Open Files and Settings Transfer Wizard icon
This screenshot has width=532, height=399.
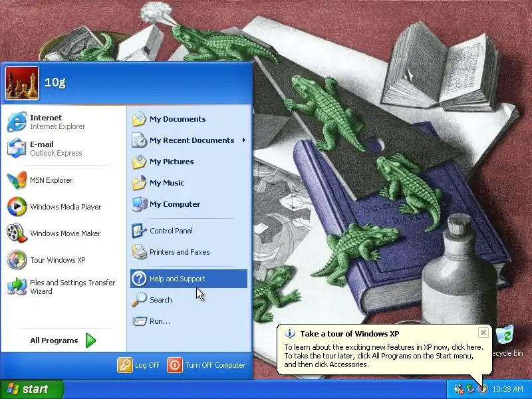point(17,287)
